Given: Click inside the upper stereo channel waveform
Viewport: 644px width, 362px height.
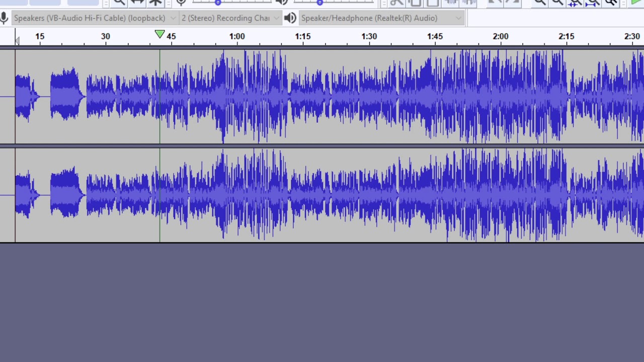Looking at the screenshot, I should click(x=322, y=96).
